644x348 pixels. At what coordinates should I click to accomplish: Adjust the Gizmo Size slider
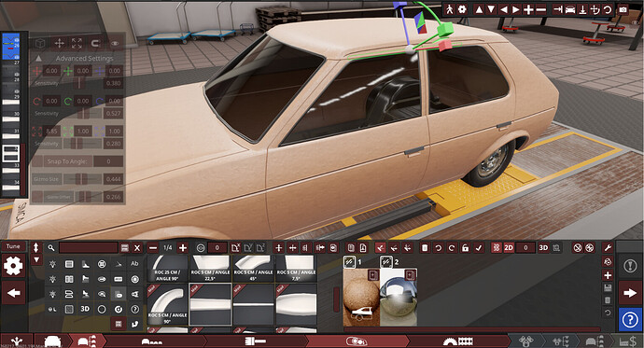tap(82, 179)
